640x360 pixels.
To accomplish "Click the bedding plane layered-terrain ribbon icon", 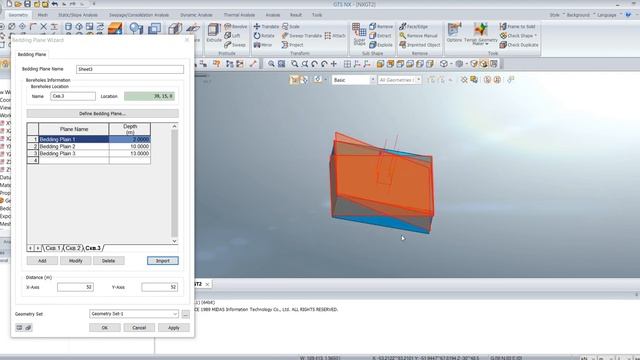I will click(115, 28).
